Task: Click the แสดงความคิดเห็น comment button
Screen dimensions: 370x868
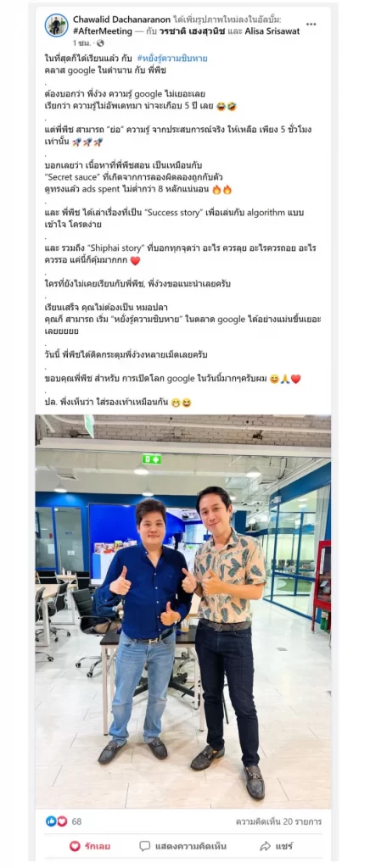Action: (x=182, y=846)
